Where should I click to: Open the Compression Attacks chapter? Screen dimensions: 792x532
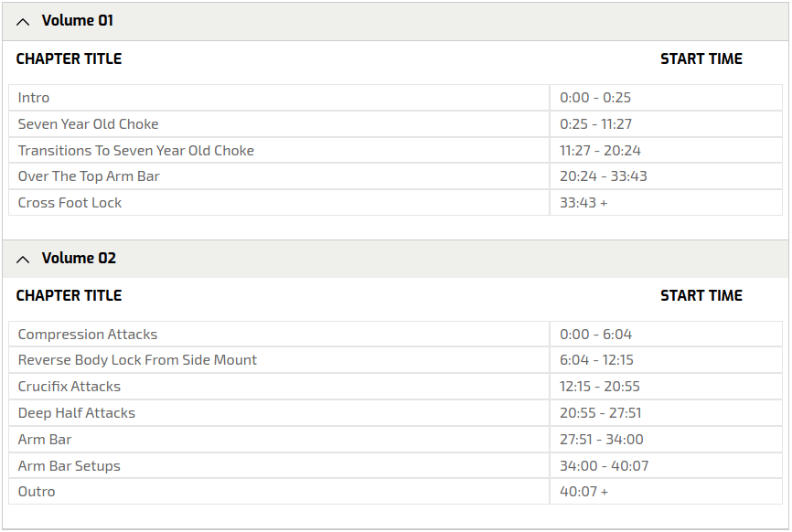[88, 335]
